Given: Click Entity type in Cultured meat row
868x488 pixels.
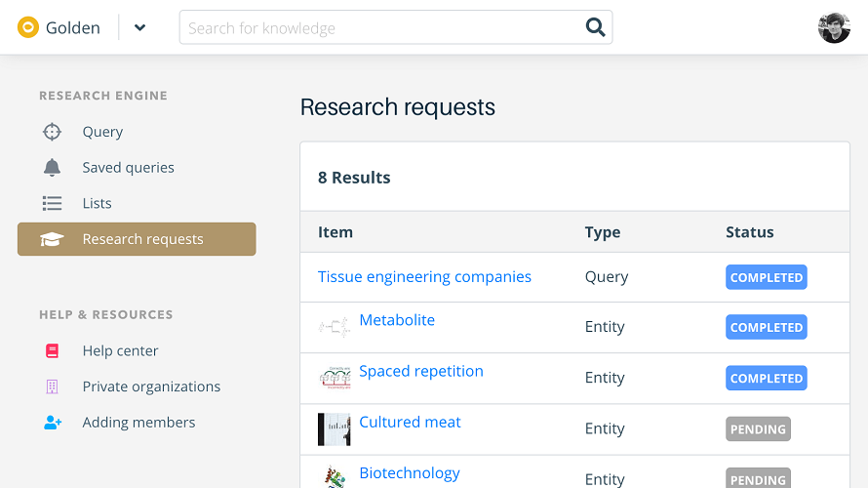Looking at the screenshot, I should (x=605, y=428).
